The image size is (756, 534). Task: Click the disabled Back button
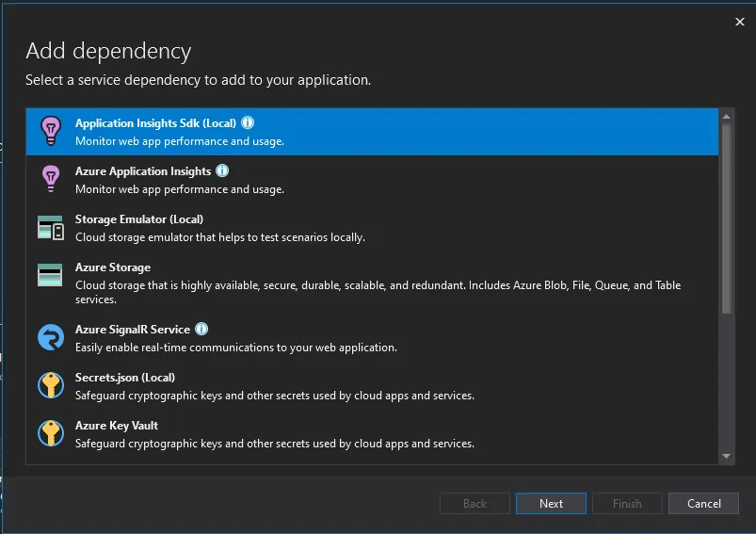[x=475, y=504]
